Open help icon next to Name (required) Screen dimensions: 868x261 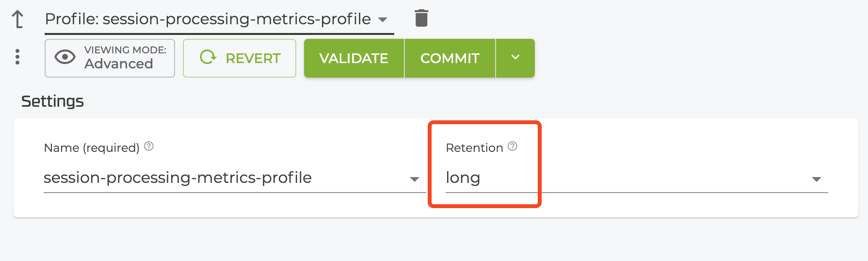tap(149, 146)
